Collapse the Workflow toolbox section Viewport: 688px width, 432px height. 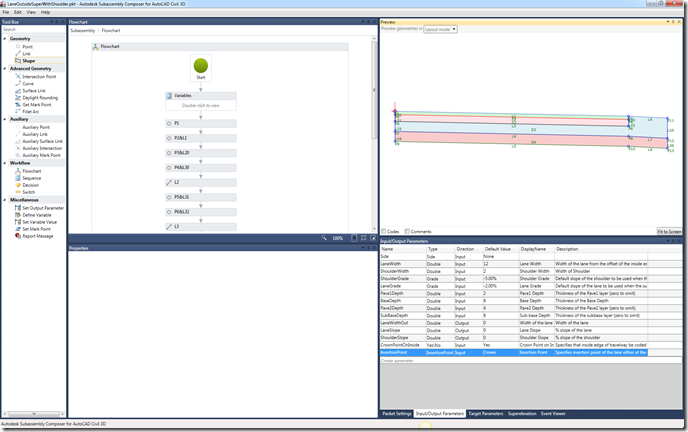[x=6, y=163]
